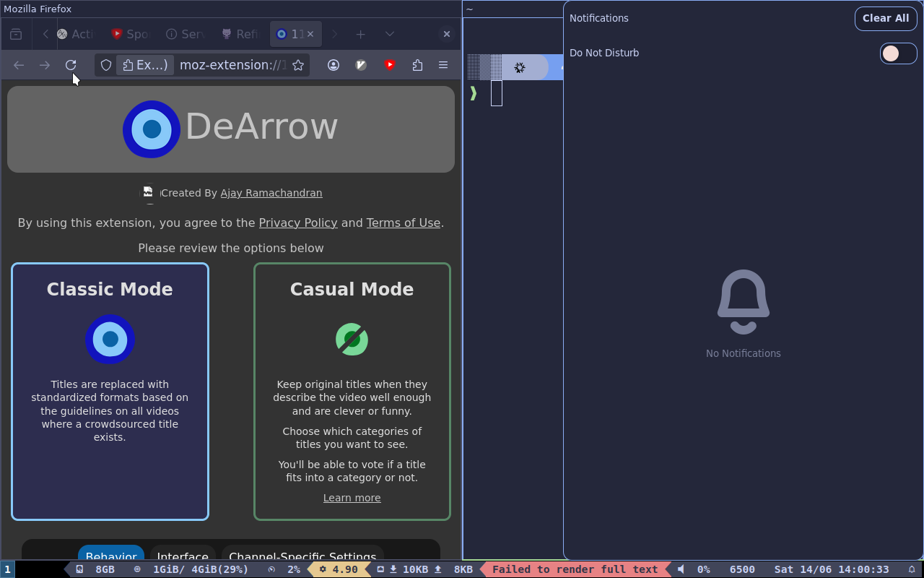Click the 10KB network download entry

pyautogui.click(x=408, y=569)
